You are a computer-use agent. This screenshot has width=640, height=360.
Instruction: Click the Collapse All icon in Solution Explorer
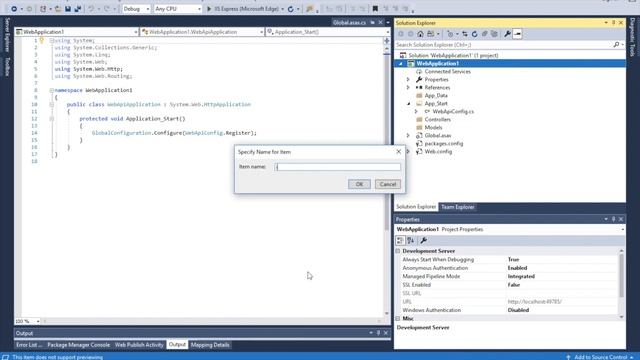(x=484, y=34)
